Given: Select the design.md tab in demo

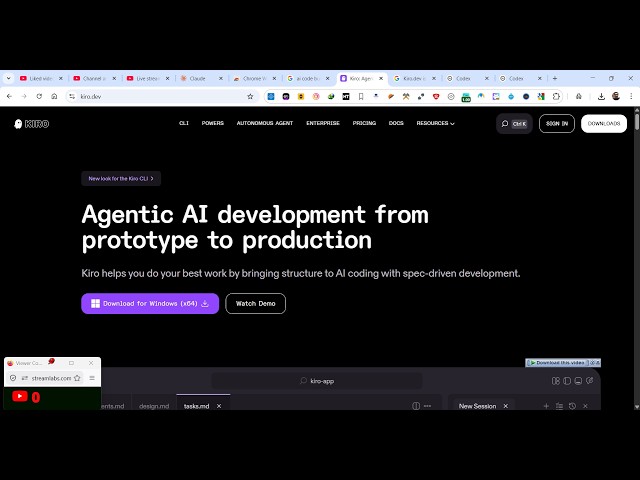Looking at the screenshot, I should coord(154,406).
